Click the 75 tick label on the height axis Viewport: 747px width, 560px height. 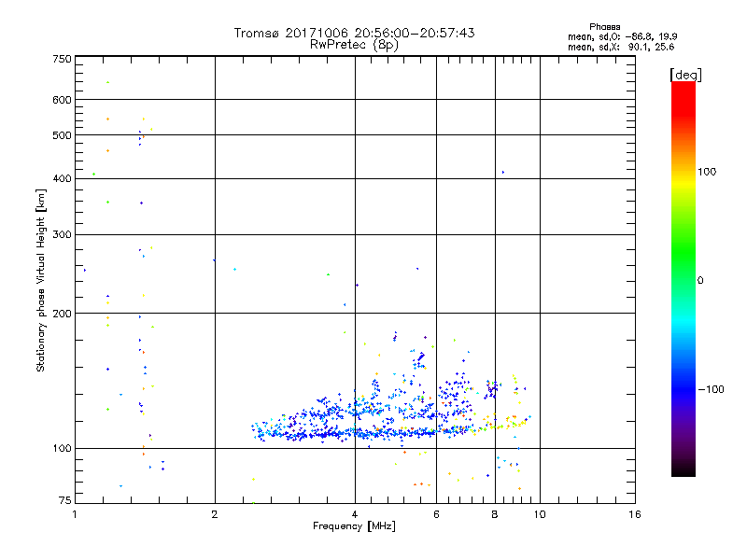(65, 500)
